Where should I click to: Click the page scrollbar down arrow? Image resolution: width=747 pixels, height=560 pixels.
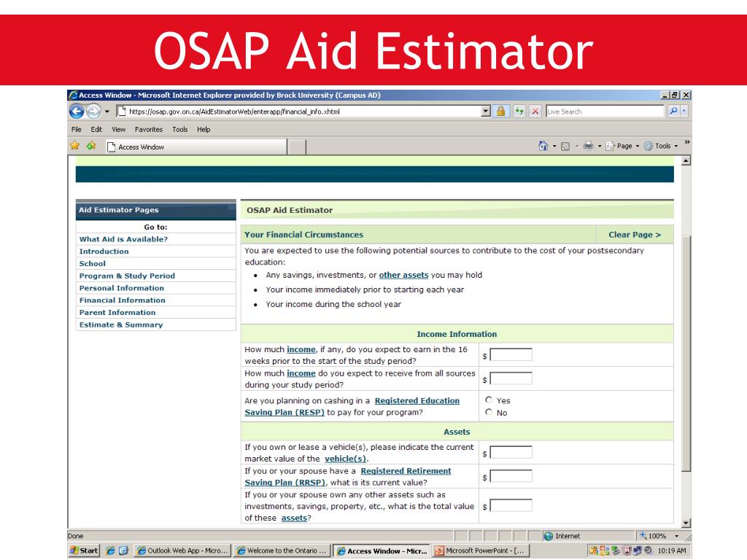click(x=686, y=523)
